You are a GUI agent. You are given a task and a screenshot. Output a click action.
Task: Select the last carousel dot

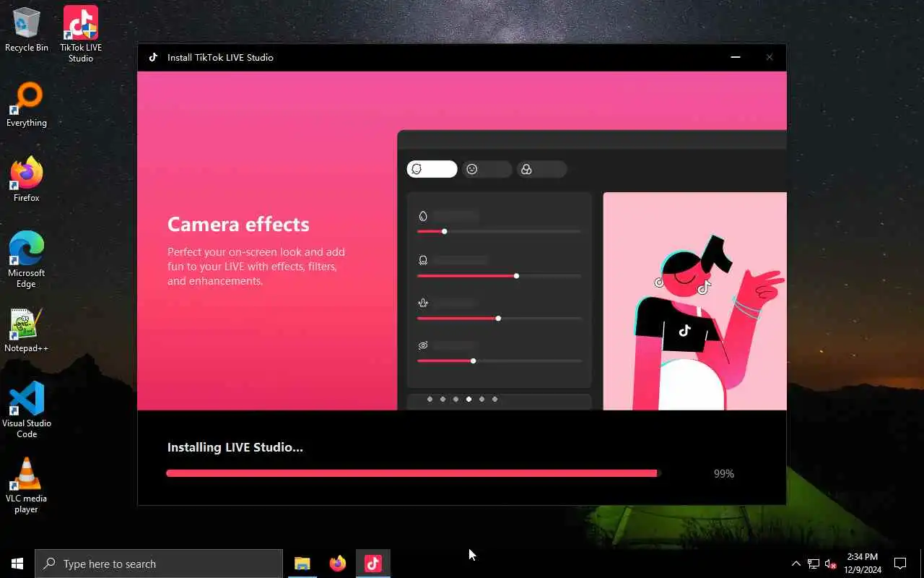(x=494, y=399)
